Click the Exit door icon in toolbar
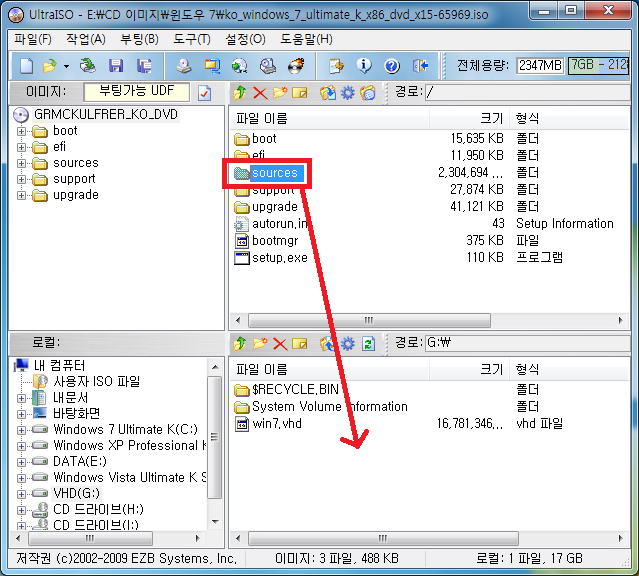Screen dimensions: 639x576 (420, 66)
